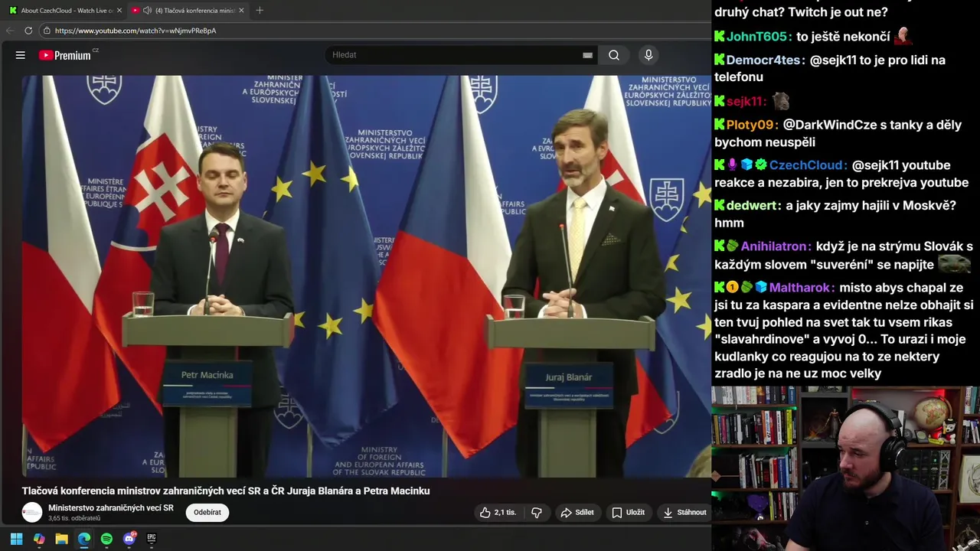
Task: Click username Maltharok in chat
Action: [801, 288]
